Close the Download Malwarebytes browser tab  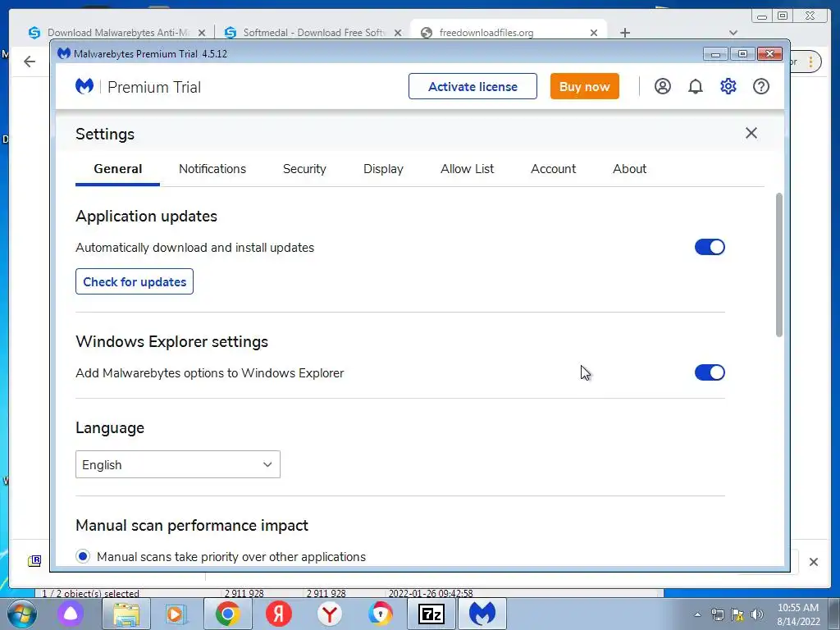click(202, 33)
